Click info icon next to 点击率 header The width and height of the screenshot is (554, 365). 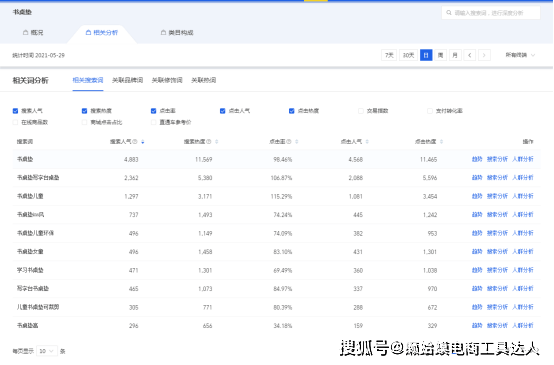(289, 142)
